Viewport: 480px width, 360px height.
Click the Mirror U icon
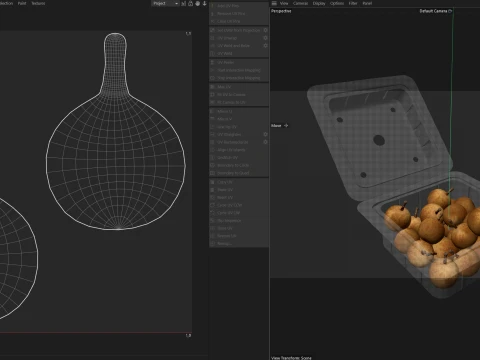point(212,111)
